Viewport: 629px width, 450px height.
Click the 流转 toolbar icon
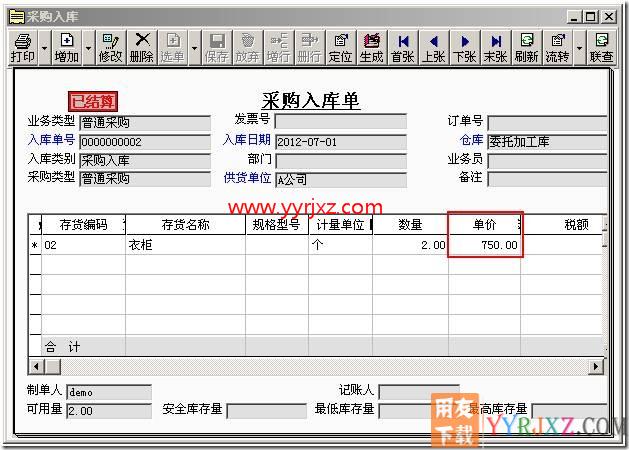[558, 48]
